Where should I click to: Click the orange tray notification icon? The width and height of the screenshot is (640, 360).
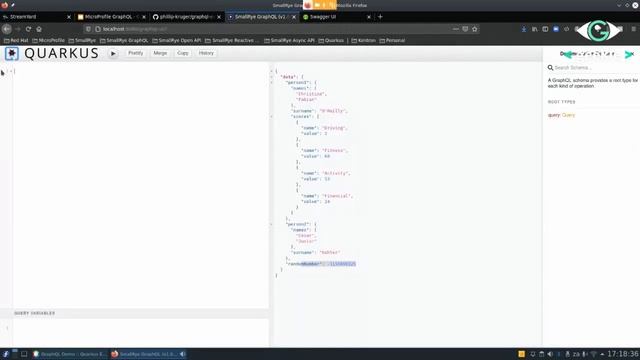tap(521, 354)
